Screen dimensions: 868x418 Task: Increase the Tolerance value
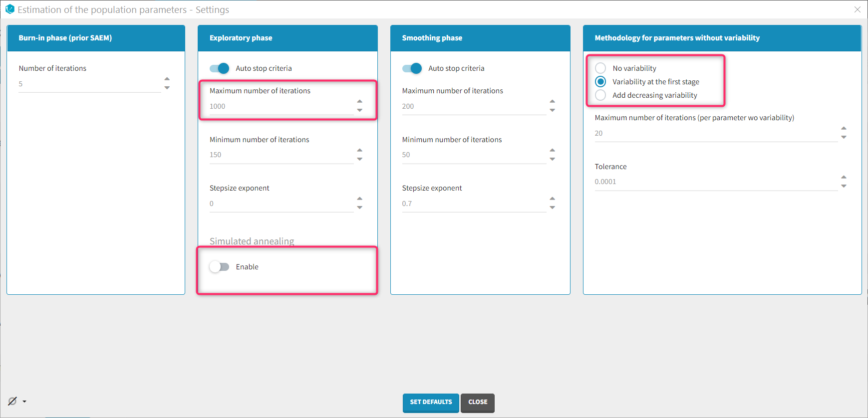[844, 177]
